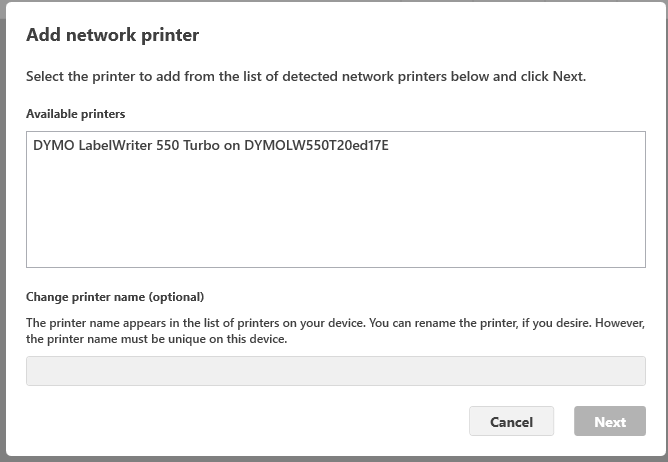This screenshot has height=462, width=668.
Task: Click the DYMOLW550T20ed17E host name text
Action: coord(316,146)
